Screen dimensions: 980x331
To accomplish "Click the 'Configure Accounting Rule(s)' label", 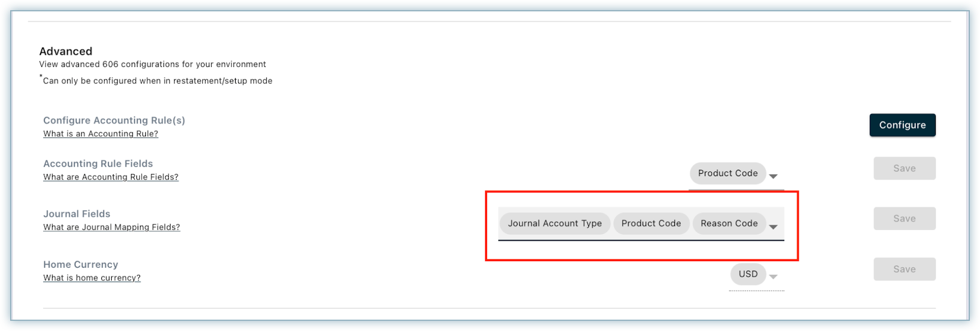I will click(114, 121).
